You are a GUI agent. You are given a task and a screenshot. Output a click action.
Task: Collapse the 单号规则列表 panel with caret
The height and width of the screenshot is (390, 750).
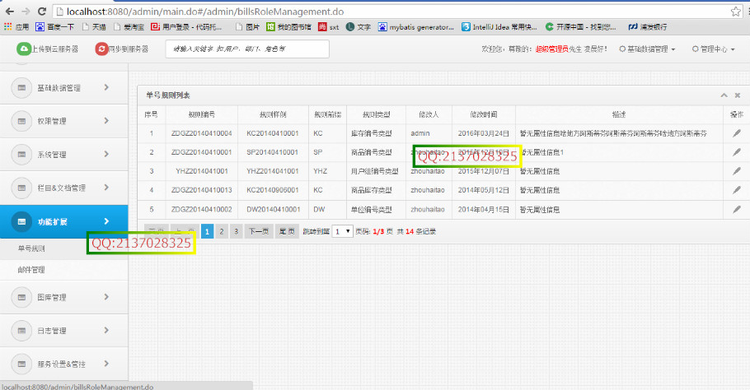point(724,95)
